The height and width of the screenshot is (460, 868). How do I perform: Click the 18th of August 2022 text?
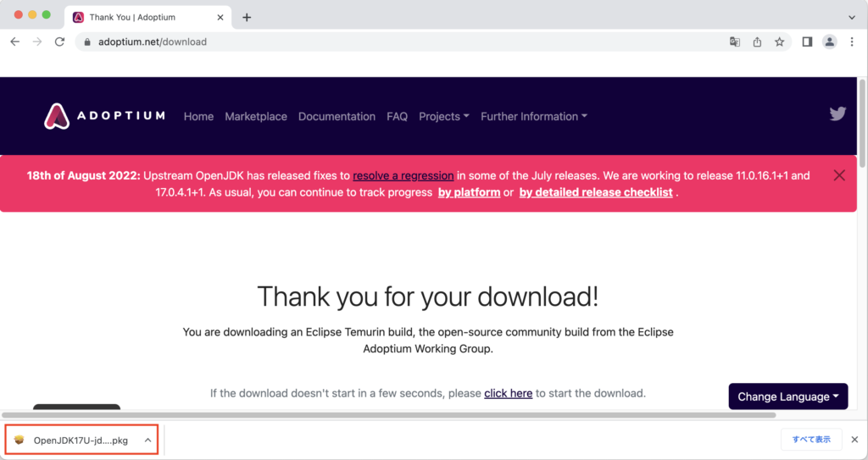84,175
